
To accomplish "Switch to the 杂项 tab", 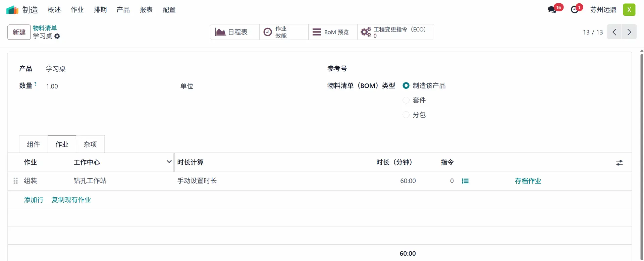I will pos(90,144).
